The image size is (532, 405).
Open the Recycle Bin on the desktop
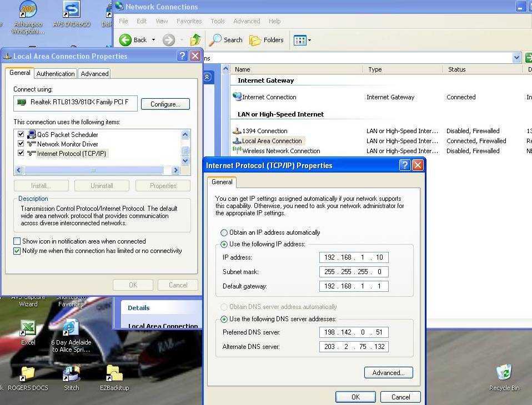504,373
